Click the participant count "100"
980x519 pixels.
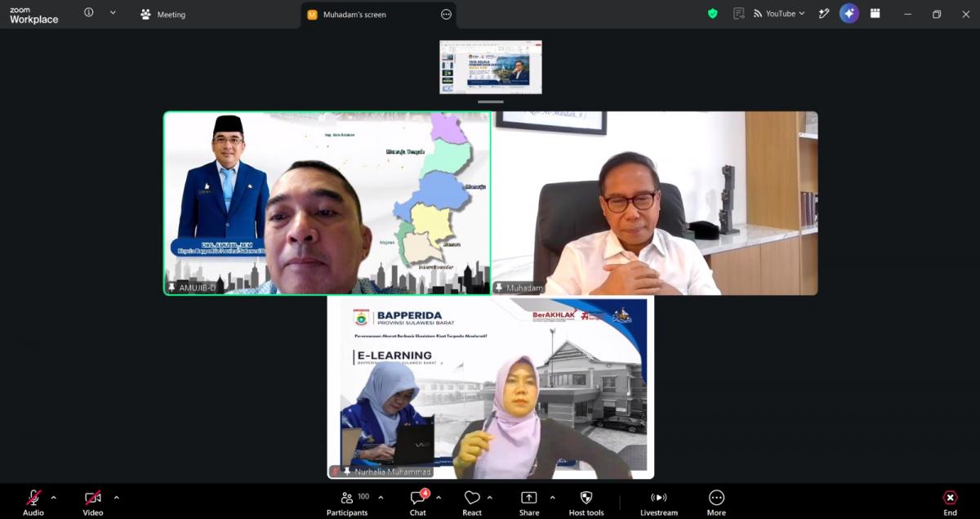[363, 496]
